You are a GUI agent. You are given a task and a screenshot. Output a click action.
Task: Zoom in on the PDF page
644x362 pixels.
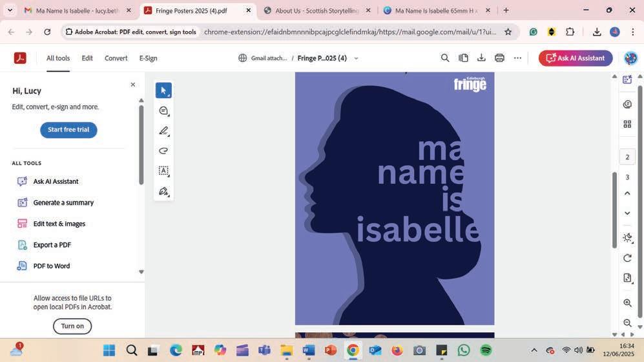(x=627, y=303)
